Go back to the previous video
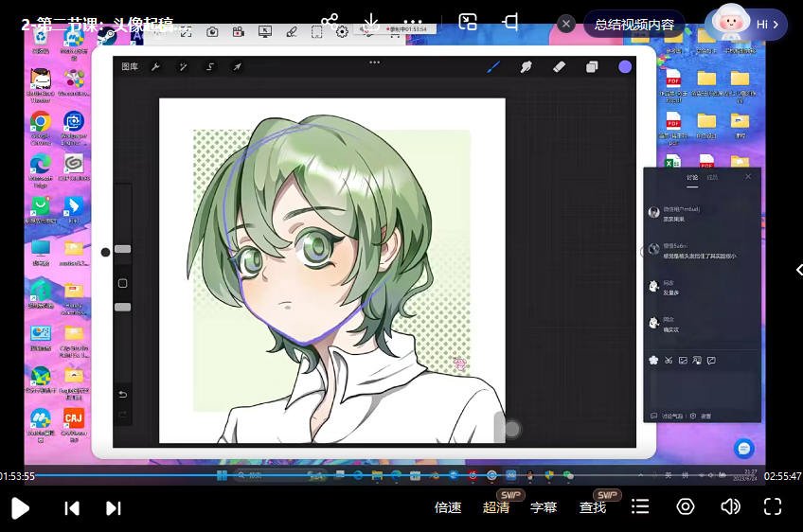This screenshot has height=532, width=803. 72,508
